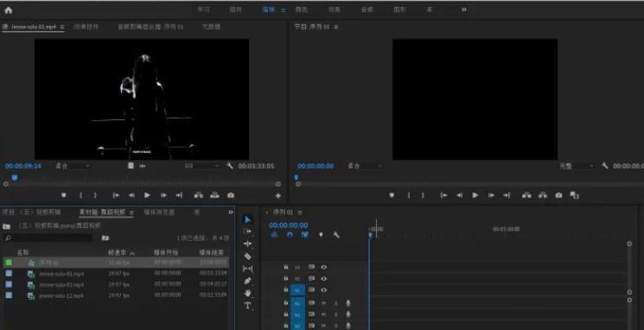Switch to Audio Clip Mixer tab

coord(150,27)
